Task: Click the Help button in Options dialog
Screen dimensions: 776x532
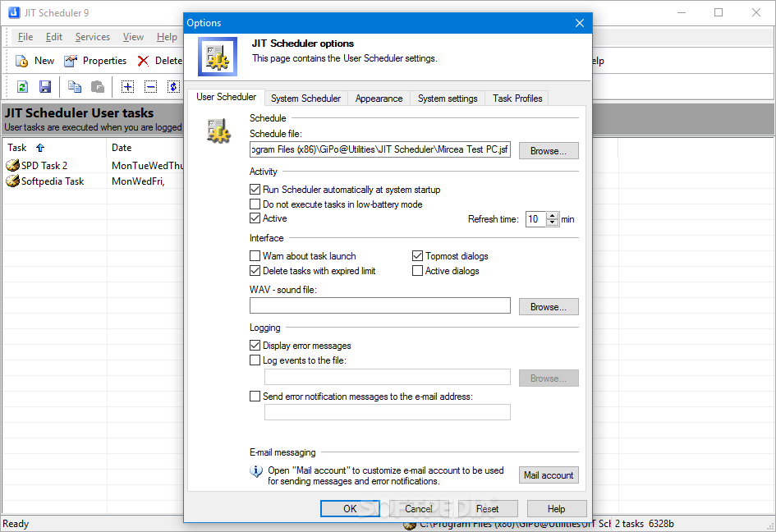Action: (x=556, y=509)
